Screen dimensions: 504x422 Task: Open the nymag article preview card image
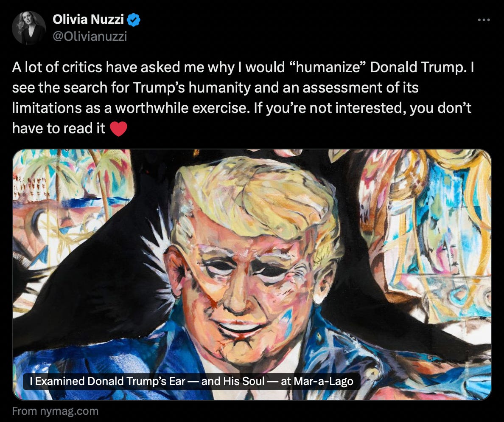252,275
